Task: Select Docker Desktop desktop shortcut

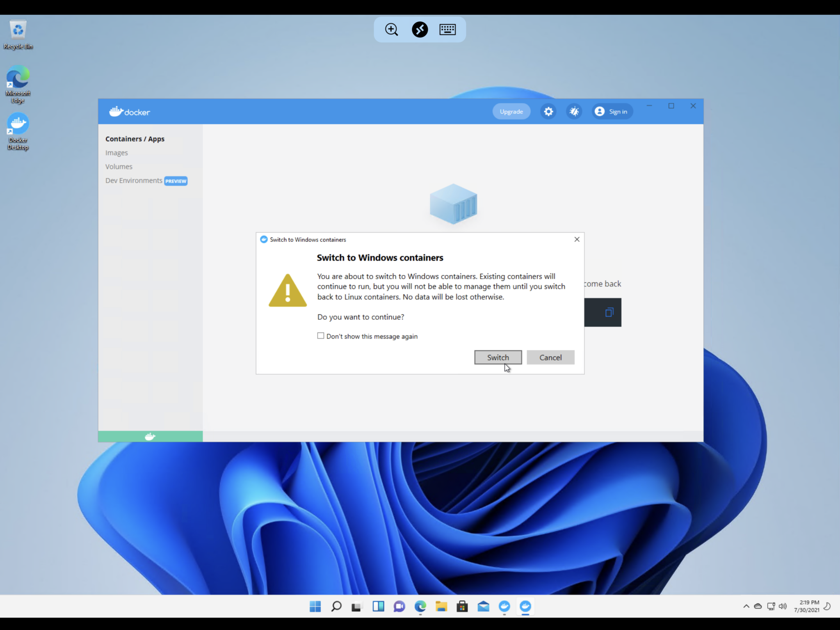Action: pos(18,131)
